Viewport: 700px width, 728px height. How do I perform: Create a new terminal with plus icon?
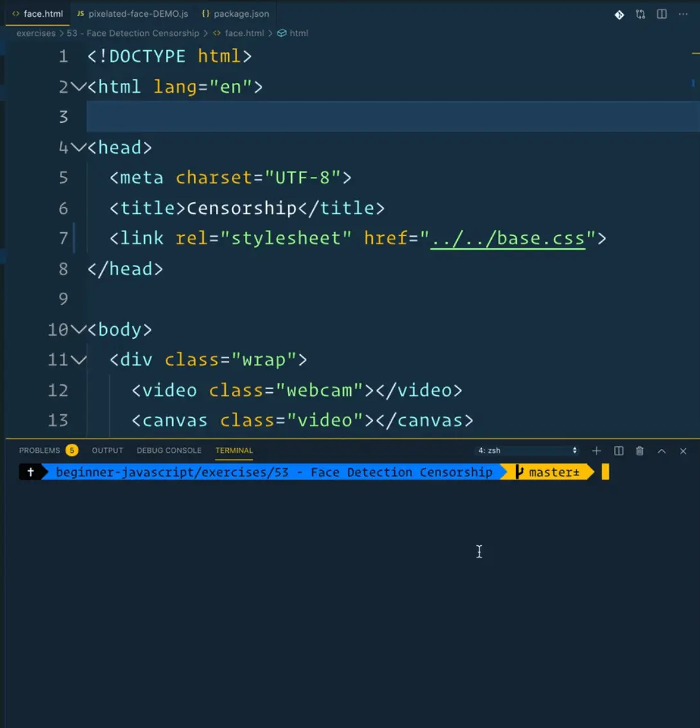(x=597, y=451)
